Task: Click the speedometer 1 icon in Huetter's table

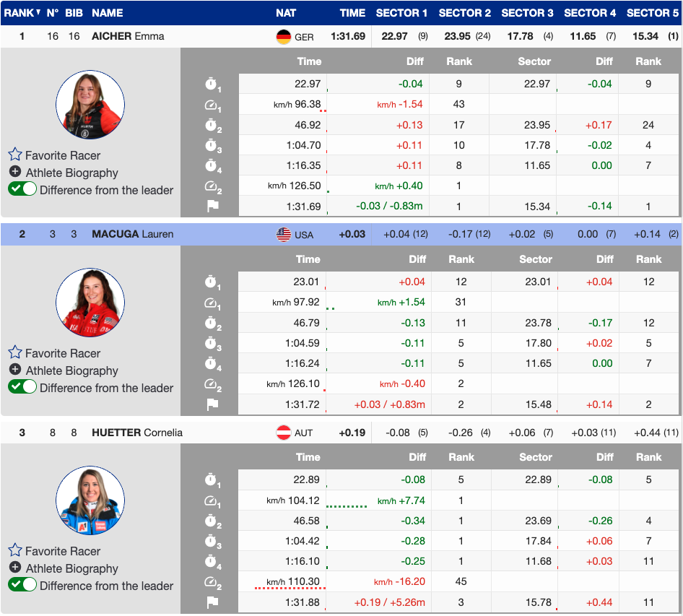Action: [x=212, y=500]
